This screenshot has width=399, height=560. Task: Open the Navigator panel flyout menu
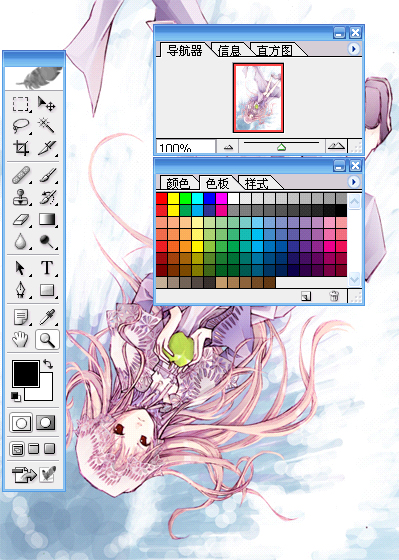[353, 49]
